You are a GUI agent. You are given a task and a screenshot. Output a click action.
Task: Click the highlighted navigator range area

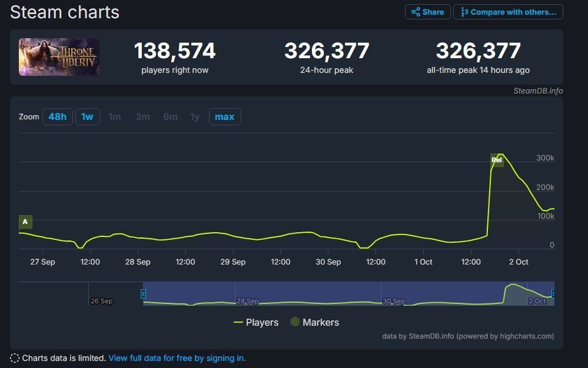(x=348, y=293)
